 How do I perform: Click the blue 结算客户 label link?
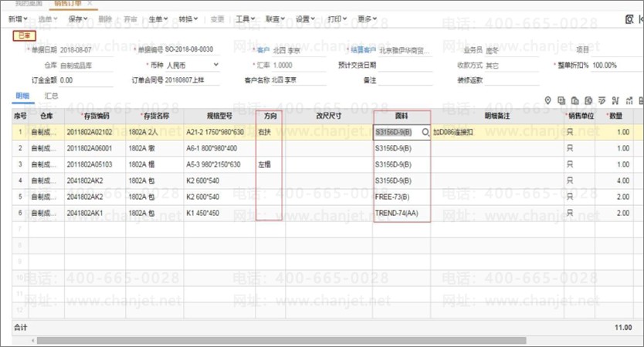[x=363, y=50]
